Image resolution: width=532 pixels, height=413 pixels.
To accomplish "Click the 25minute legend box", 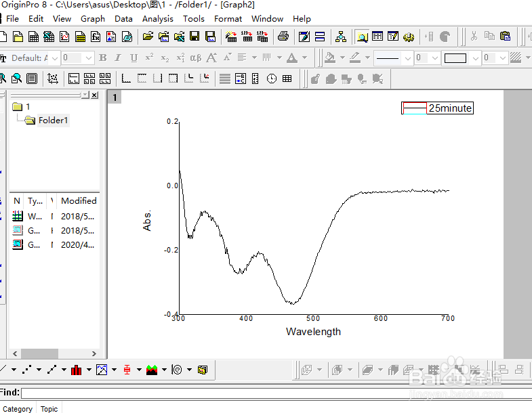I will (437, 108).
